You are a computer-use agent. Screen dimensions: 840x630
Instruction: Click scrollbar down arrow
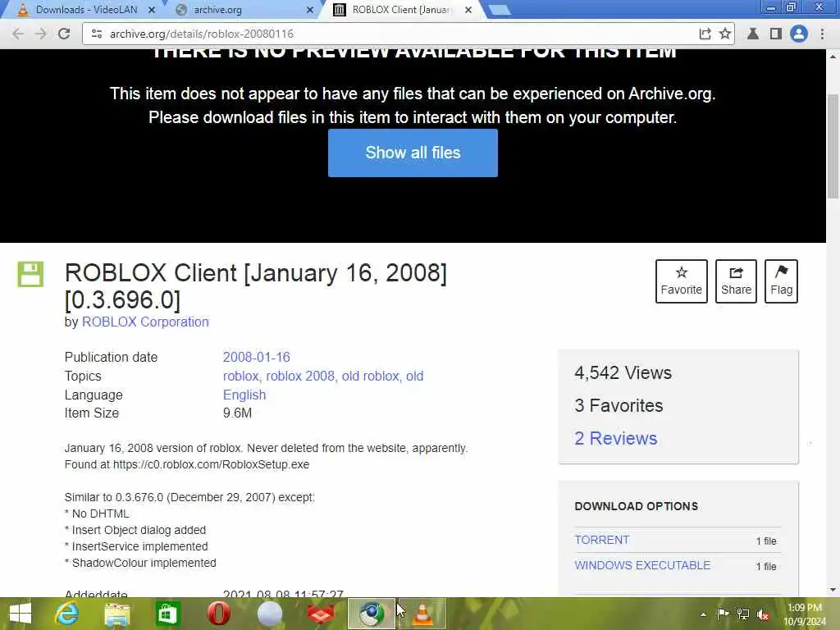coord(833,591)
